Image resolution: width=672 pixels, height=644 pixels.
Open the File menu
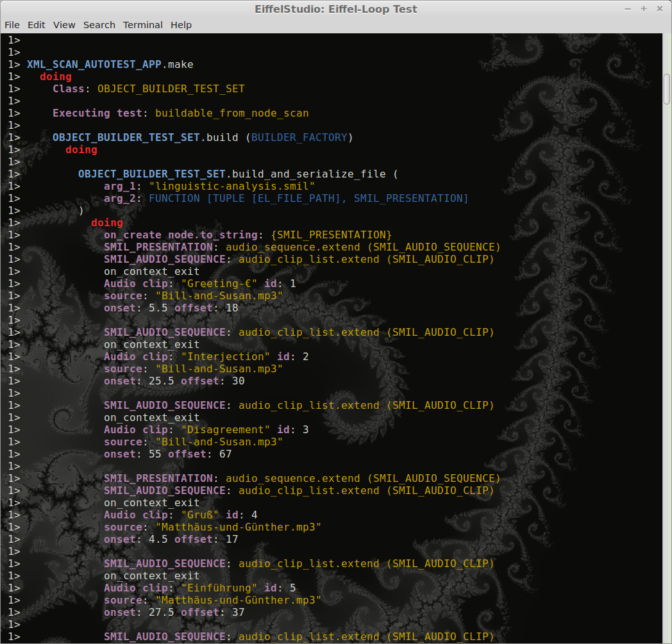coord(12,25)
